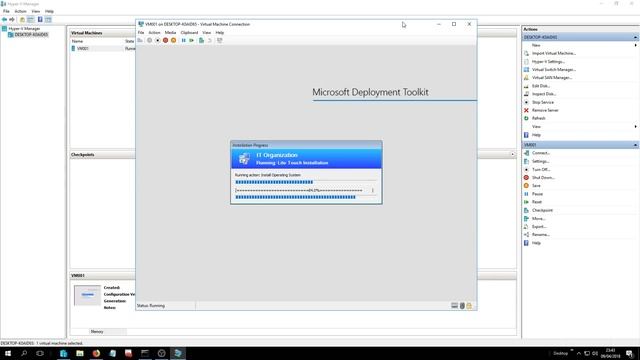Screen dimensions: 640x360
Task: Click Export action for VM001
Action: (539, 227)
